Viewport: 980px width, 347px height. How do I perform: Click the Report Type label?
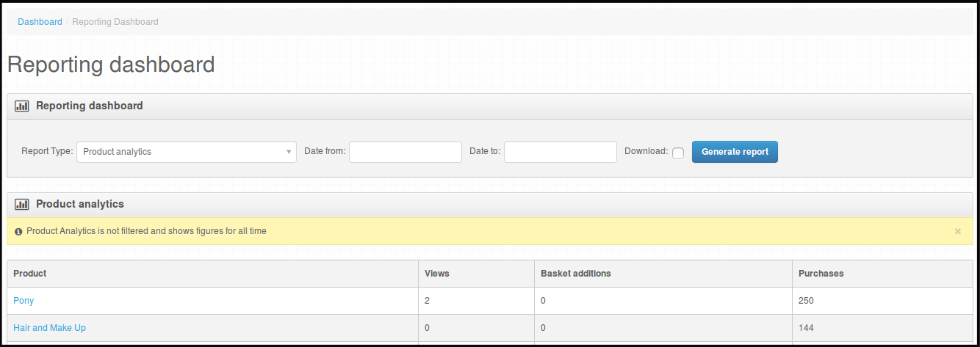pyautogui.click(x=47, y=151)
